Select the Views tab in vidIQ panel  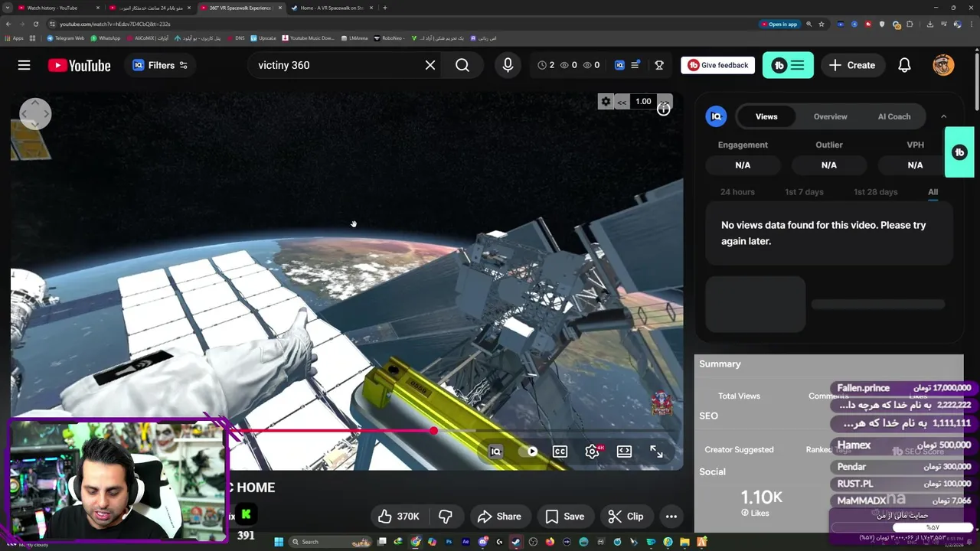[766, 116]
